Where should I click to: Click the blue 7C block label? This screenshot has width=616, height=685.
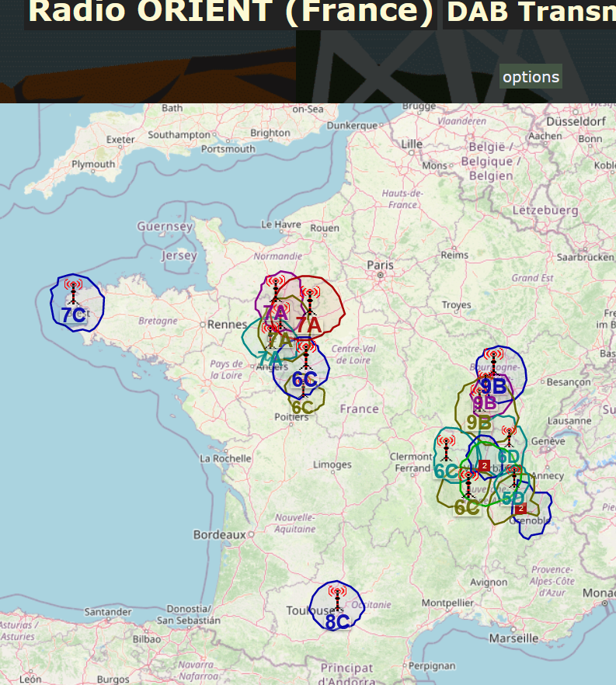(x=73, y=315)
